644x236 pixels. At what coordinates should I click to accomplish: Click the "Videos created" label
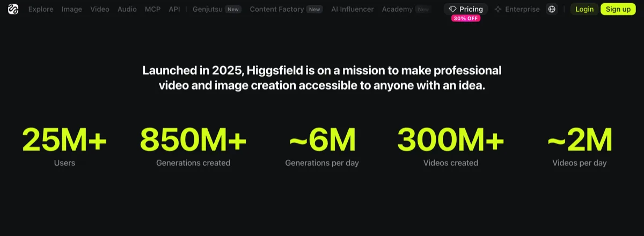click(x=451, y=163)
